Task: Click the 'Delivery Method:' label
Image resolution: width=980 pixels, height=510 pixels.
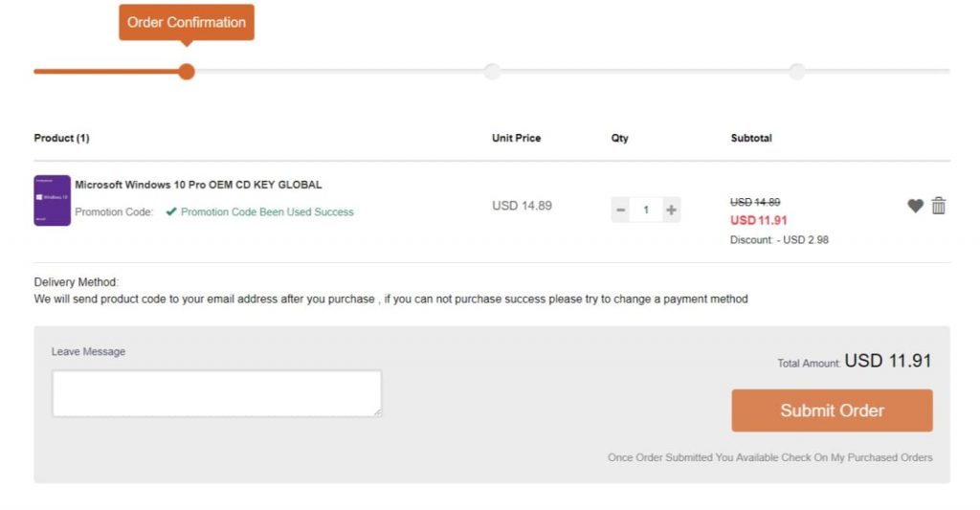Action: pyautogui.click(x=76, y=282)
